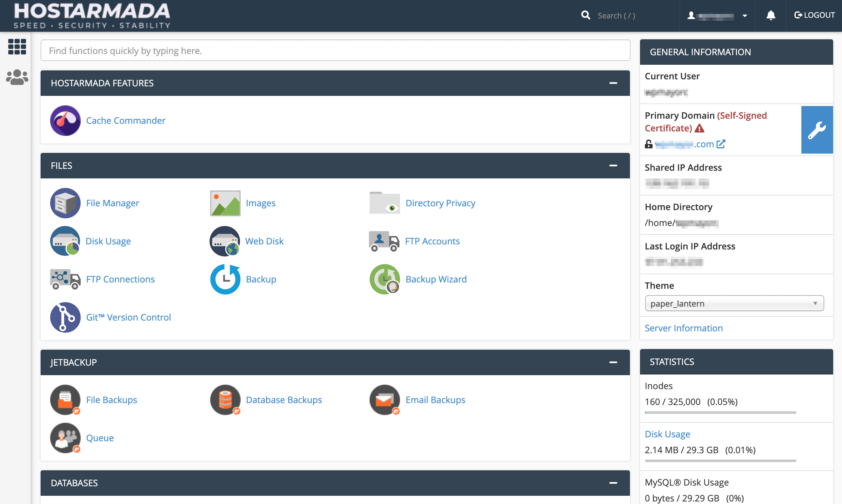The image size is (842, 504).
Task: Open the user account dropdown menu
Action: point(717,16)
